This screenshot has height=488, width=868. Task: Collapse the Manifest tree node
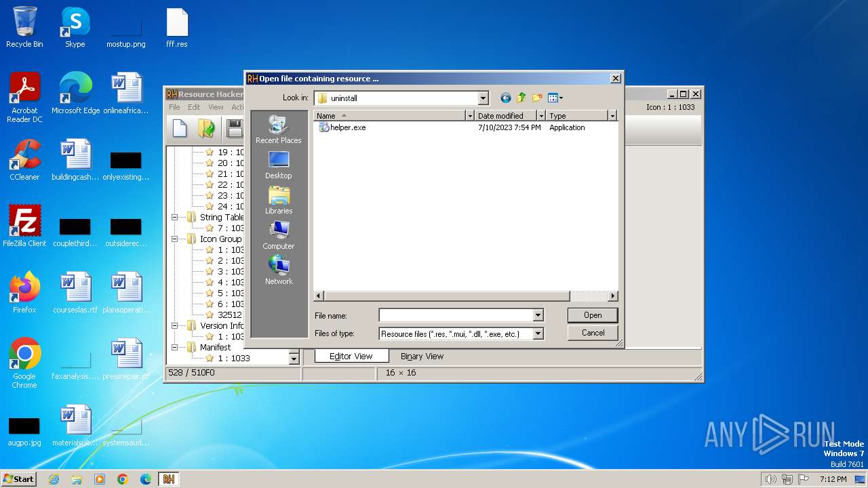(174, 348)
